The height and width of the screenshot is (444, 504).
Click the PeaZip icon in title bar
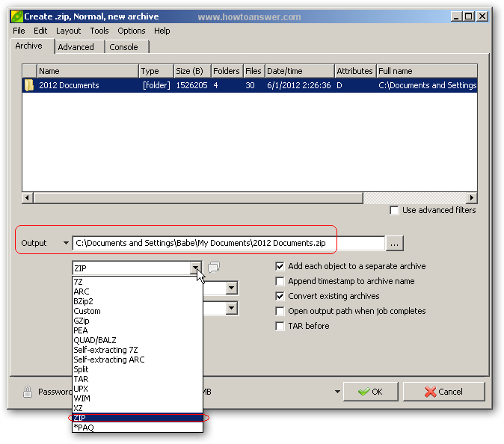click(16, 16)
